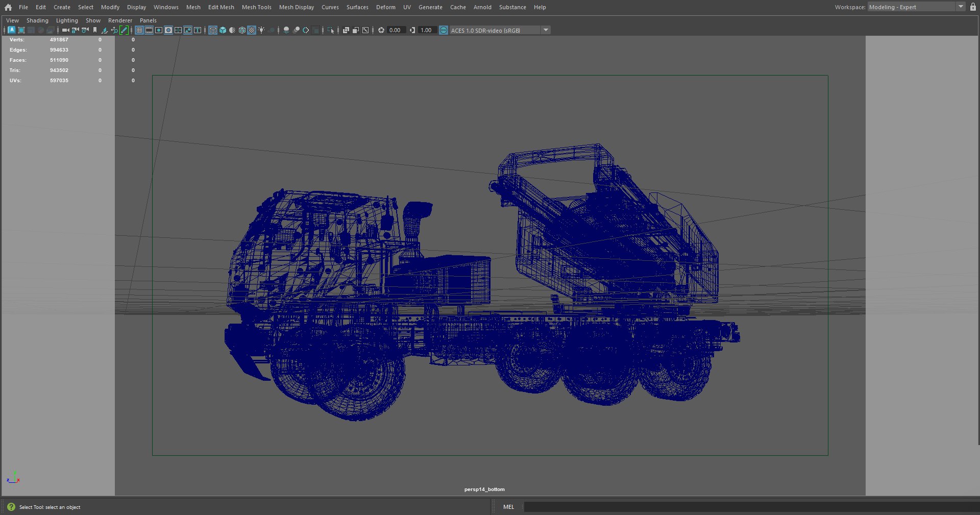This screenshot has width=980, height=515.
Task: Open the Arnold menu
Action: (x=482, y=7)
